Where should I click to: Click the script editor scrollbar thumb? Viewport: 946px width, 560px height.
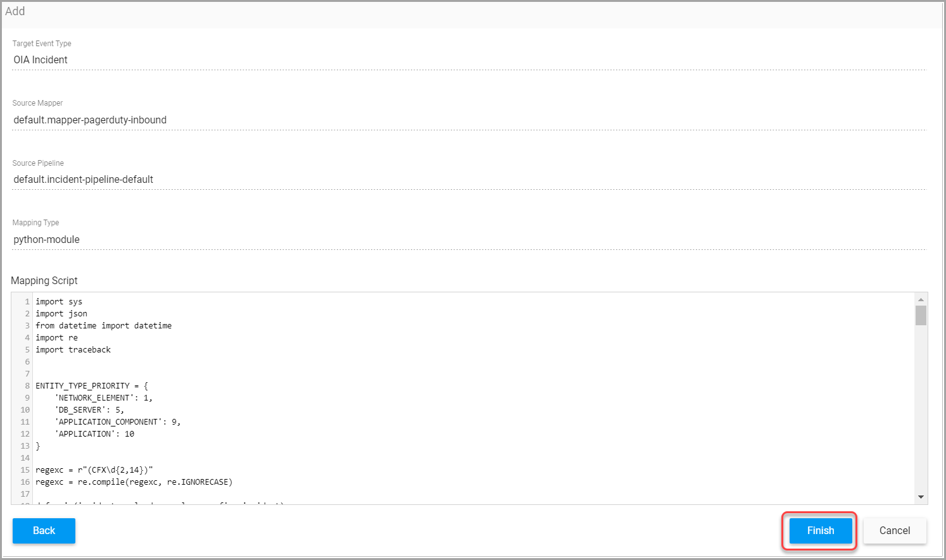[921, 315]
